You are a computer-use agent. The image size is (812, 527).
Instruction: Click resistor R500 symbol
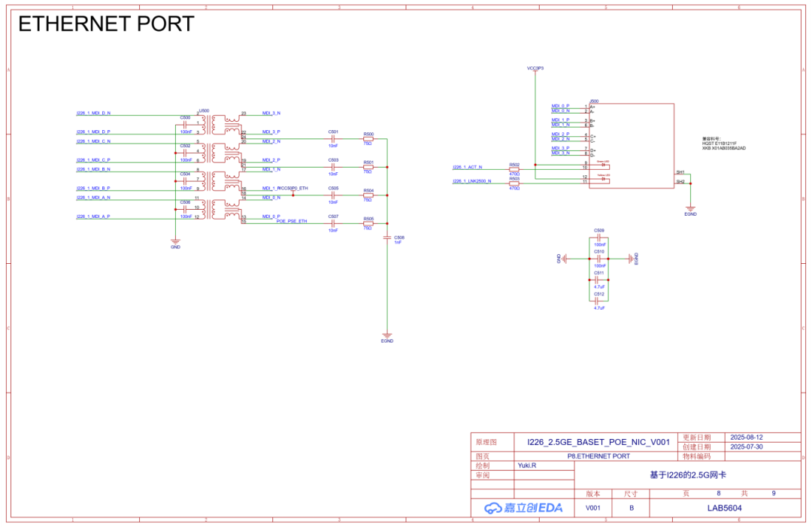pyautogui.click(x=368, y=140)
